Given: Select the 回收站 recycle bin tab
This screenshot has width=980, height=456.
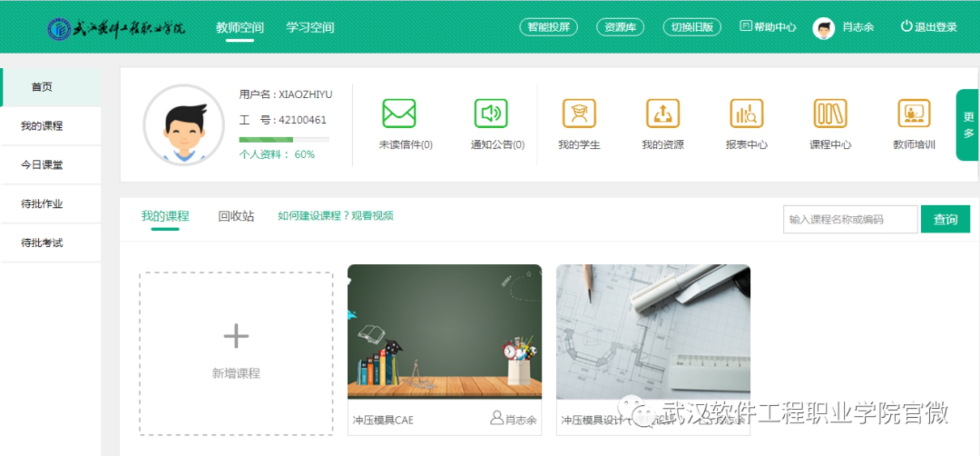Looking at the screenshot, I should point(236,216).
